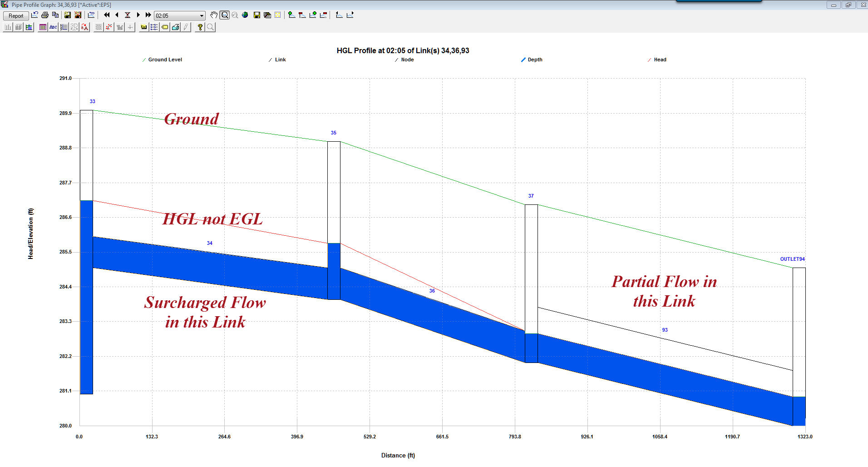Open the web/globe tool

coord(245,15)
